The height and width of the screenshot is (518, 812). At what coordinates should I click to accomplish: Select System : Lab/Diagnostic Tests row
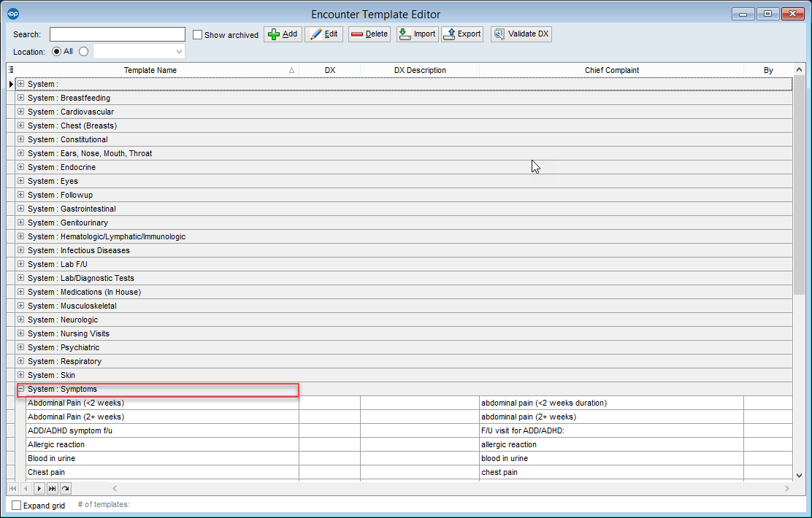404,278
